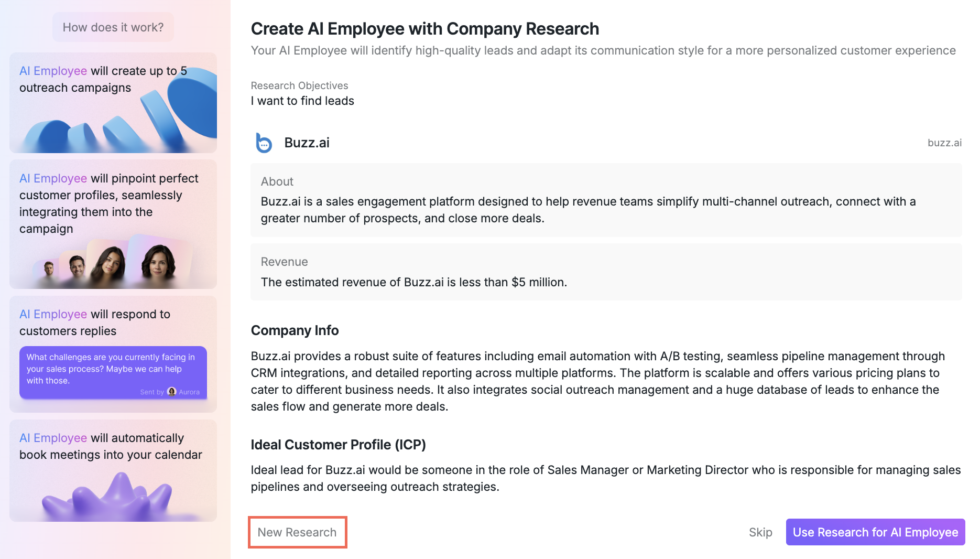Open the "How does it work?" button
The width and height of the screenshot is (980, 559).
(x=113, y=27)
